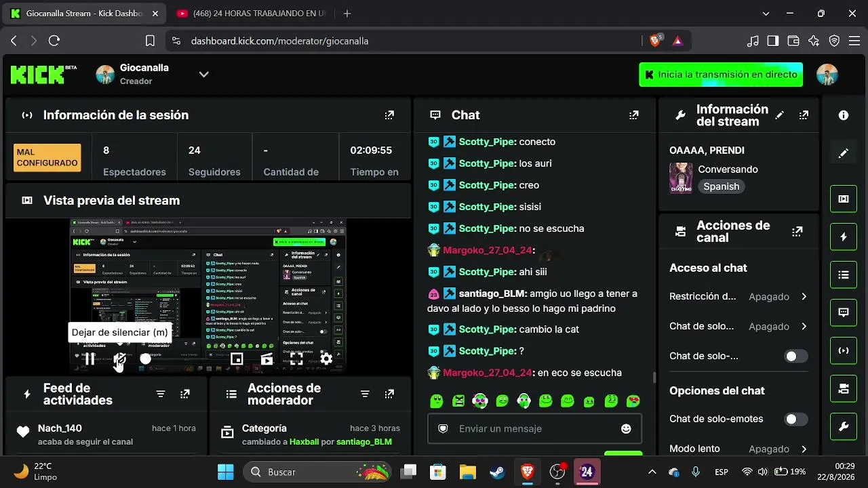Image resolution: width=868 pixels, height=488 pixels.
Task: Open OBS Studio from the taskbar
Action: [557, 472]
